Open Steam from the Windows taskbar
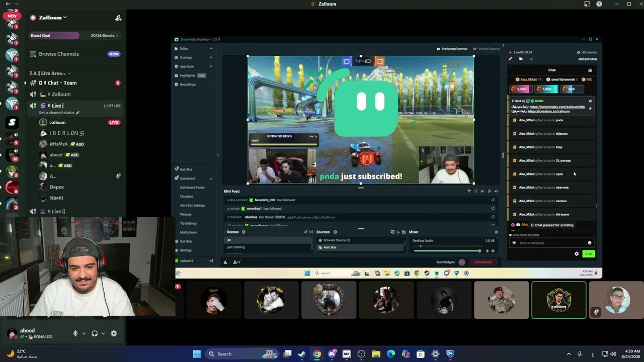Image resolution: width=644 pixels, height=362 pixels. [x=302, y=354]
